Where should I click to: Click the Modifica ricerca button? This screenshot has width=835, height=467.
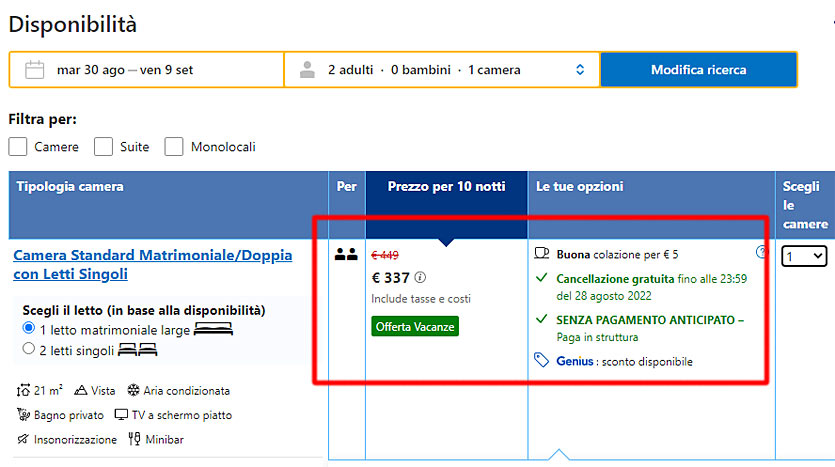click(699, 70)
